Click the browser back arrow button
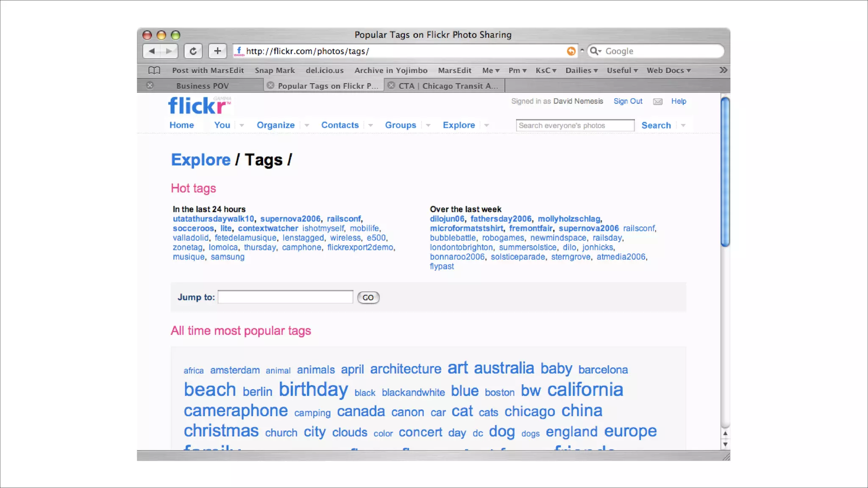868x488 pixels. tap(151, 51)
